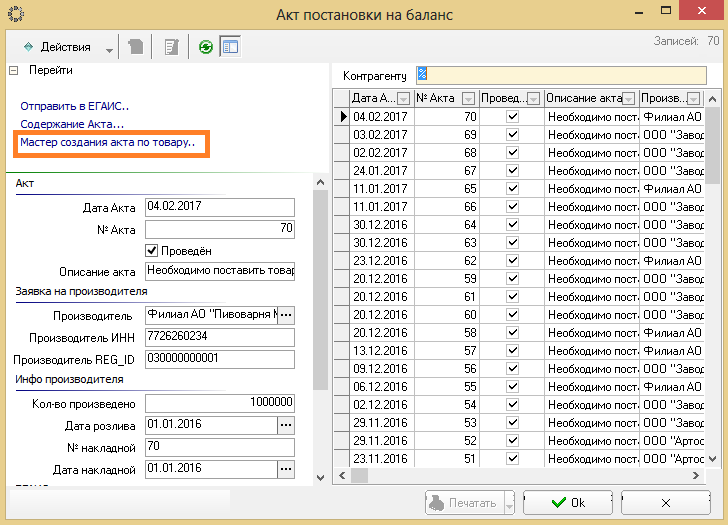
Task: Toggle Провед checkbox for act 54
Action: point(512,404)
